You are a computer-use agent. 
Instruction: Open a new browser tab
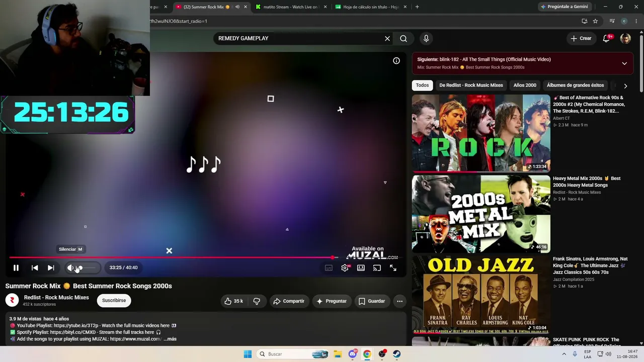(x=417, y=7)
